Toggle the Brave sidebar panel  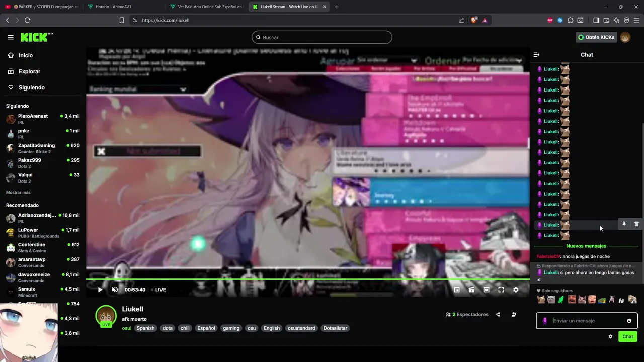click(596, 20)
